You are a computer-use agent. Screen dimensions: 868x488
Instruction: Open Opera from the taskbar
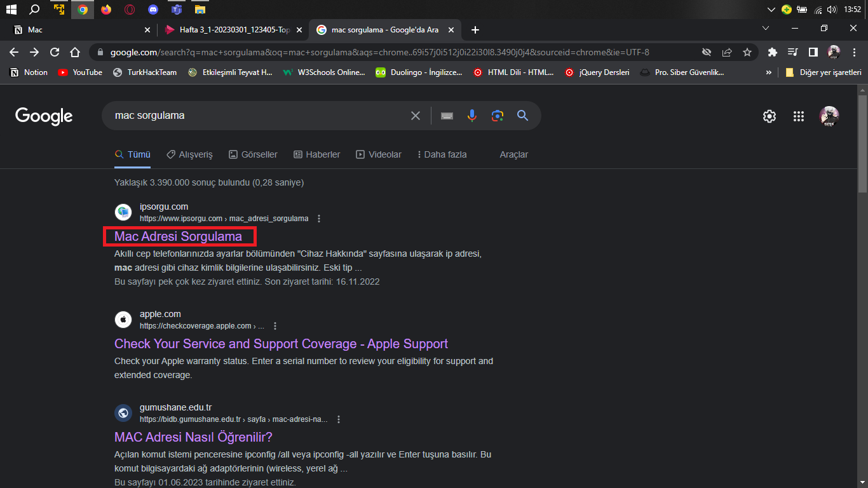pos(129,10)
